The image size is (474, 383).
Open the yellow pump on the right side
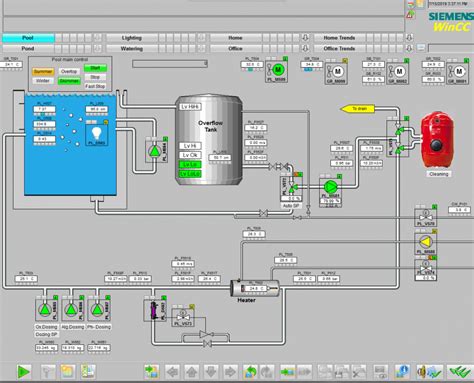point(425,242)
